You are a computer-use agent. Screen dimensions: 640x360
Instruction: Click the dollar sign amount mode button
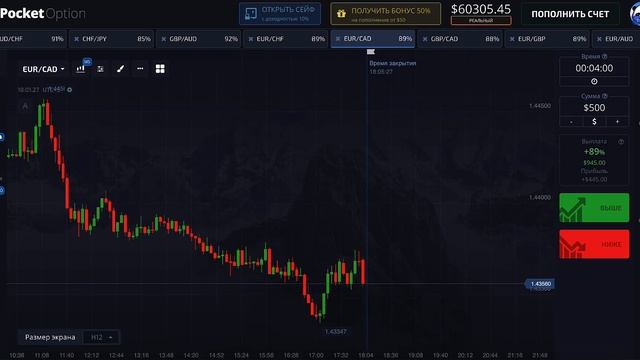point(594,122)
